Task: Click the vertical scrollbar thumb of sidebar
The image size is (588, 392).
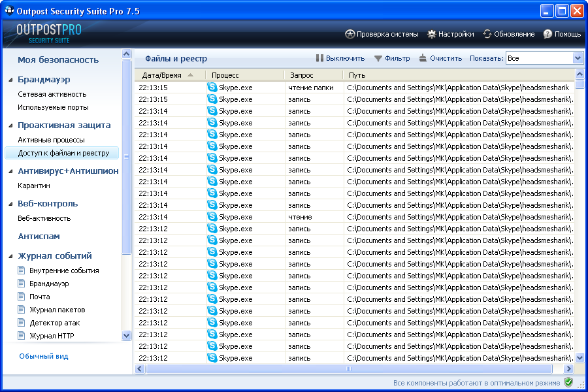Action: [x=126, y=157]
